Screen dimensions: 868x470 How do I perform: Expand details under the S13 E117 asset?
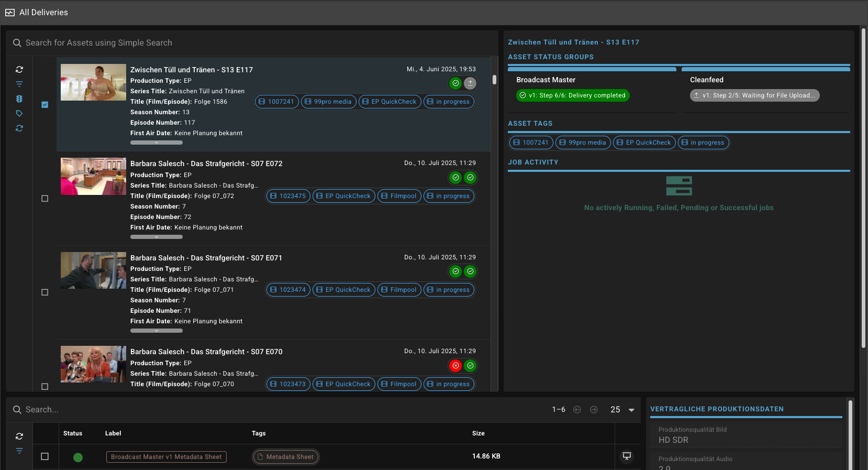tap(157, 143)
